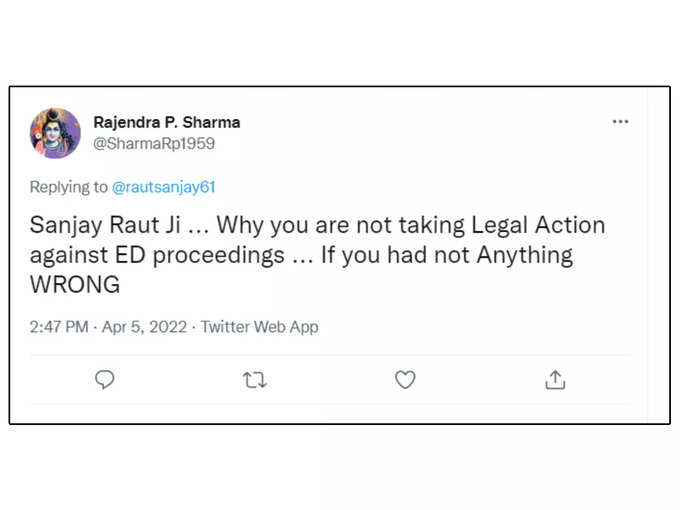Click "Sanjay Raut Ji" in the tweet text
The image size is (680, 510).
tap(105, 225)
